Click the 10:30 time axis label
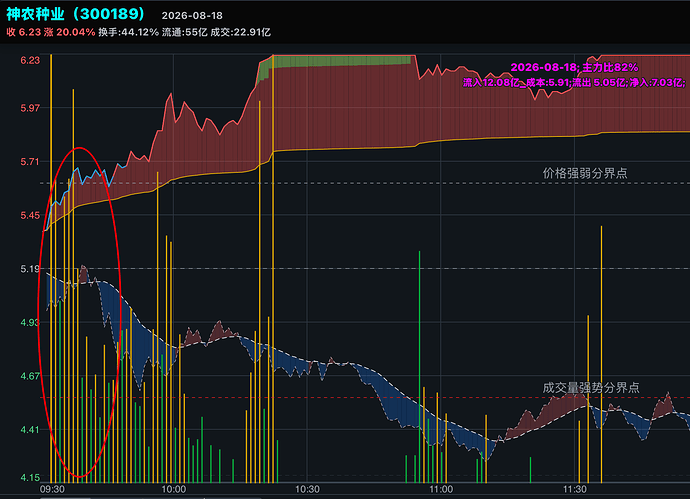Screen dimensions: 690x499 coord(307,489)
